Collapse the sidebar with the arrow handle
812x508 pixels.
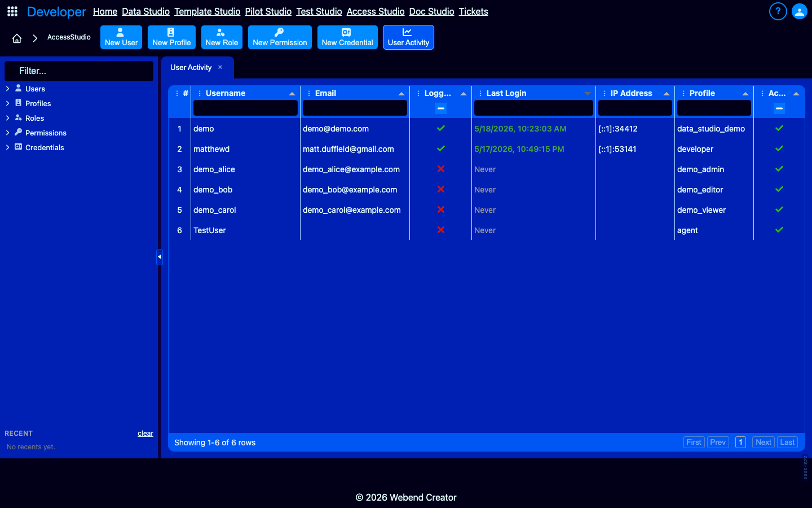pos(160,257)
